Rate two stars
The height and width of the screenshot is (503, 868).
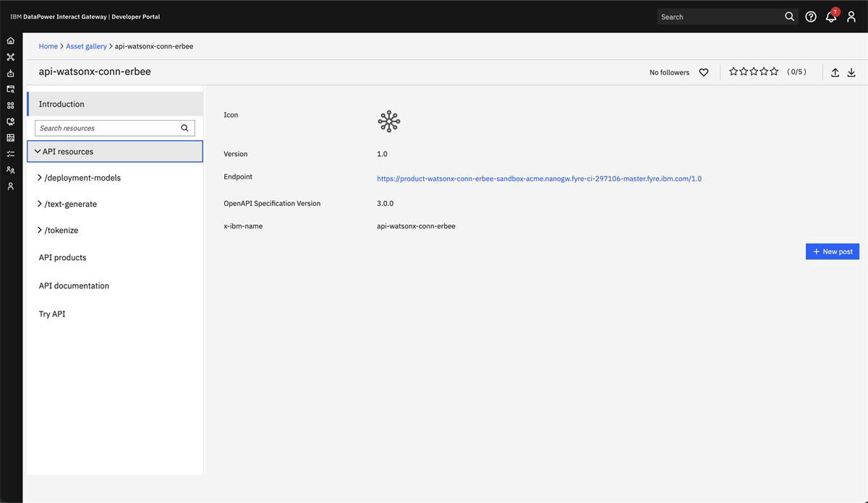pyautogui.click(x=744, y=72)
